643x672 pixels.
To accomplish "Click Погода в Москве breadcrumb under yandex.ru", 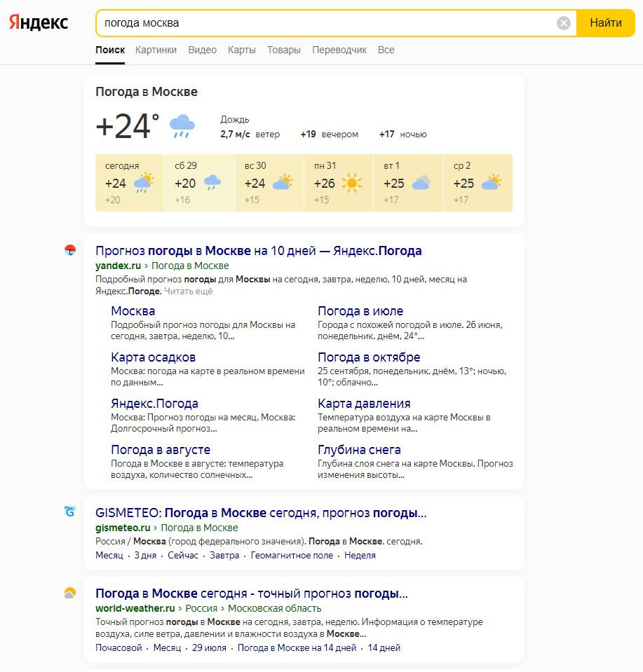I will pyautogui.click(x=190, y=266).
